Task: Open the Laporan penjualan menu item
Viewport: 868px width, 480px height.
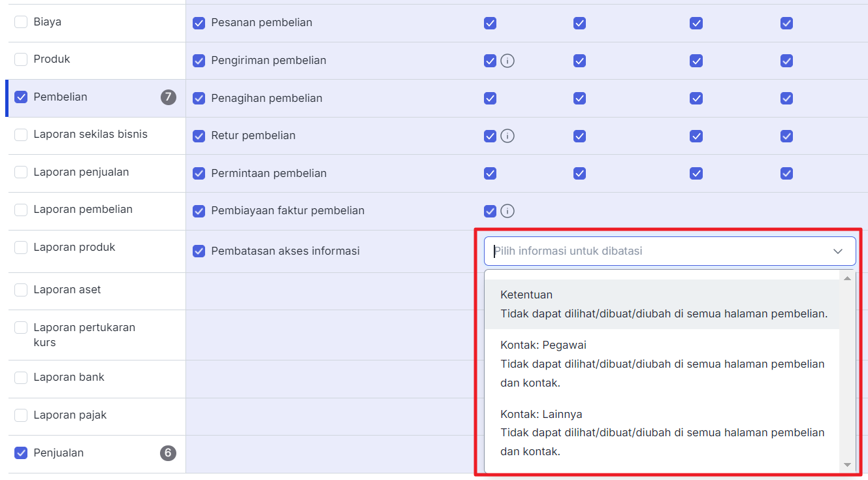Action: pyautogui.click(x=81, y=172)
